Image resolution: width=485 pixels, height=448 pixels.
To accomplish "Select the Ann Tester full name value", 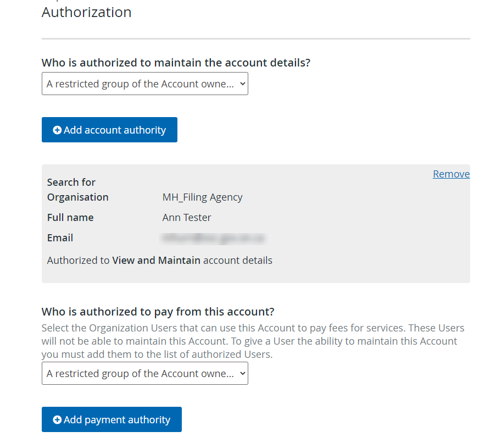I will (x=187, y=217).
